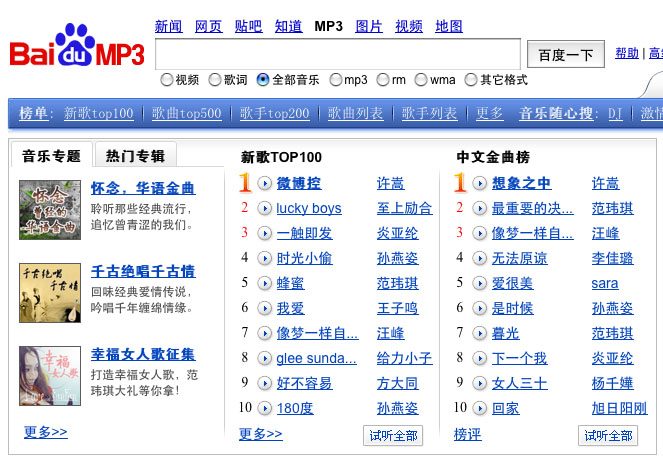The width and height of the screenshot is (663, 462).
Task: Play the song 想象之中
Action: pyautogui.click(x=479, y=183)
